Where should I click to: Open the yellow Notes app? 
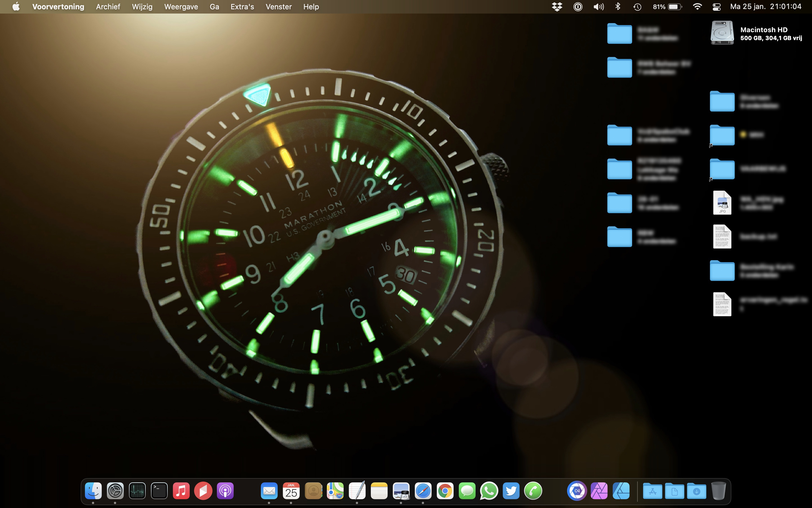379,491
